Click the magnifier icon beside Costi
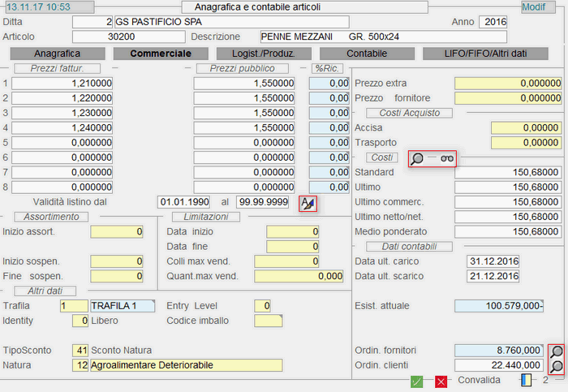Image resolution: width=568 pixels, height=392 pixels. click(417, 159)
